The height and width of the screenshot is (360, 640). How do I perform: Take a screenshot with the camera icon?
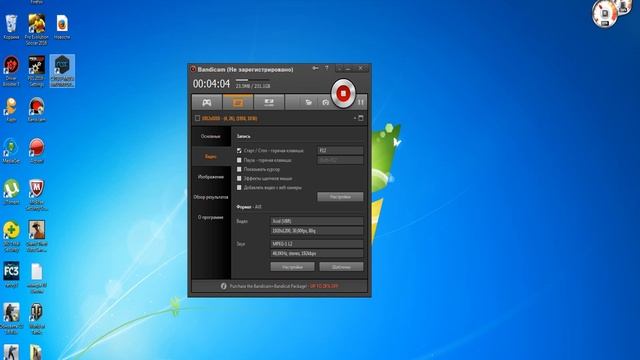point(325,102)
